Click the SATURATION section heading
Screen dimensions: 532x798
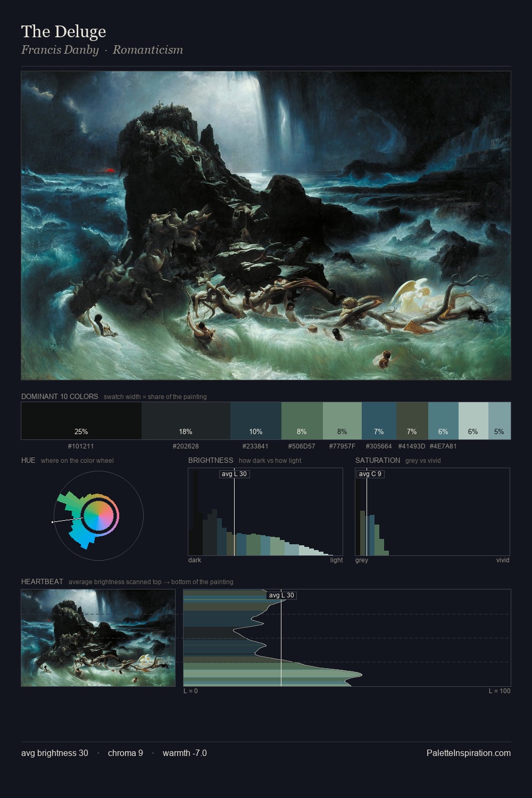coord(378,461)
